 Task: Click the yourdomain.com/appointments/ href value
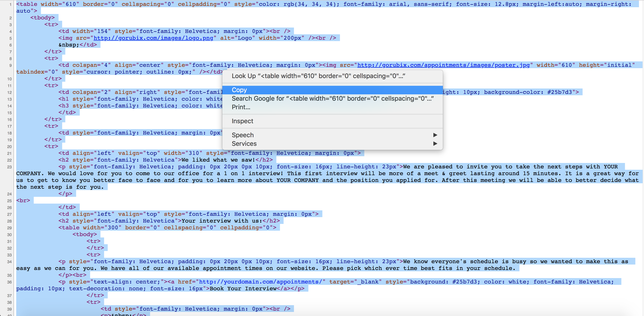click(260, 282)
